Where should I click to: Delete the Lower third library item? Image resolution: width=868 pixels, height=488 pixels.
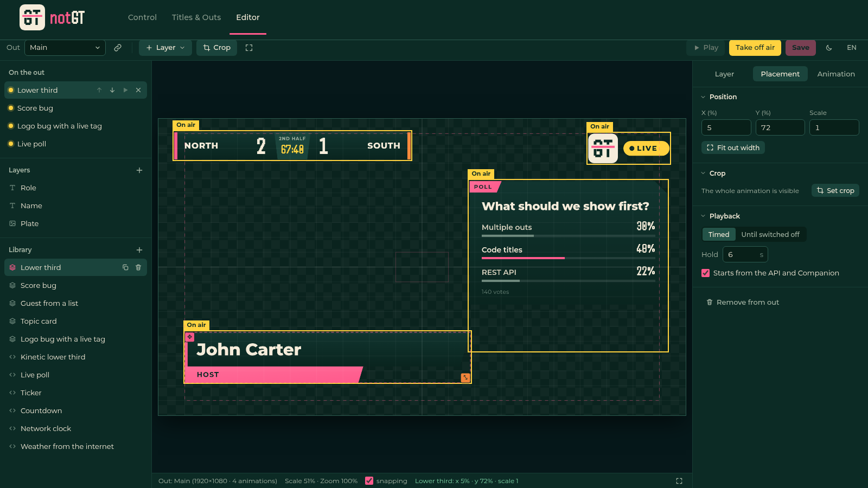[138, 267]
